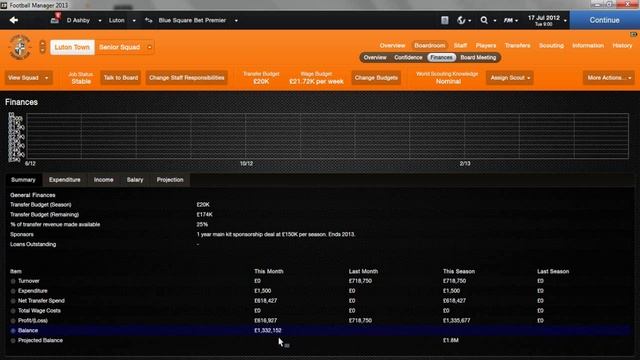The image size is (640, 360).
Task: Open the top-level Overview menu
Action: (392, 45)
